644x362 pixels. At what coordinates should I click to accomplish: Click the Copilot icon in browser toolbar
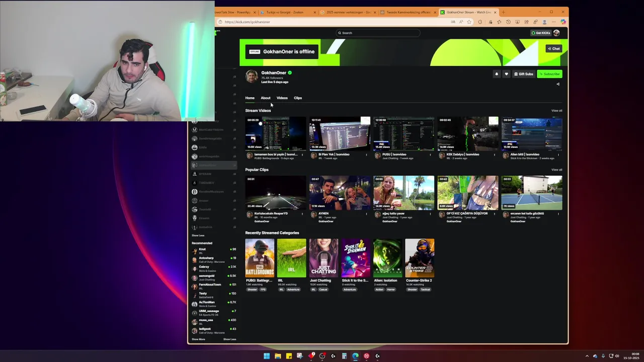pos(563,22)
